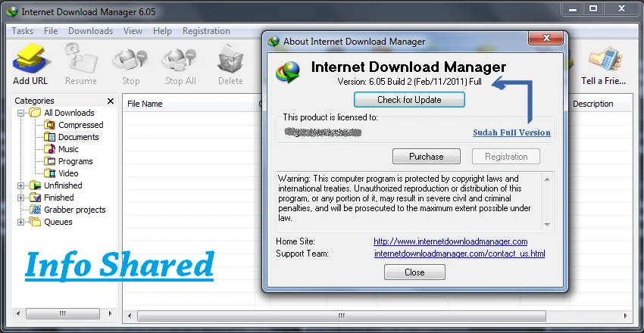Viewport: 644px width, 333px height.
Task: Expand the Unfinished tree node
Action: coord(20,185)
